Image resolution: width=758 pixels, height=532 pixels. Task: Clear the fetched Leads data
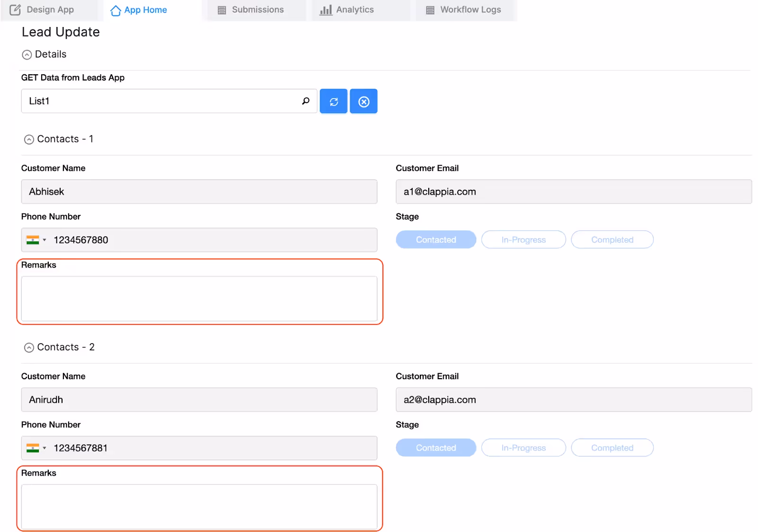pos(364,101)
